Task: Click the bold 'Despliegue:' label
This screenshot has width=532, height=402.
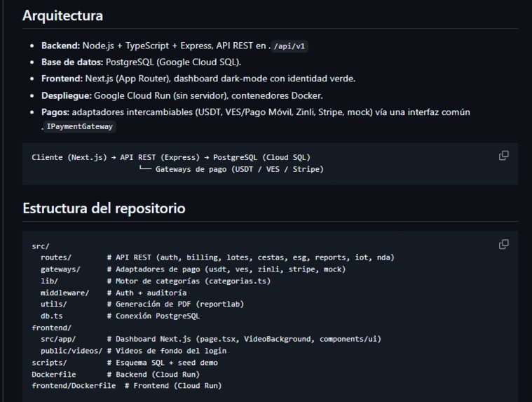Action: tap(67, 95)
